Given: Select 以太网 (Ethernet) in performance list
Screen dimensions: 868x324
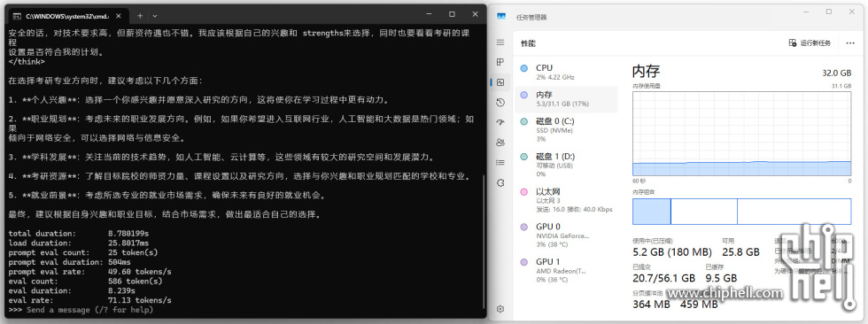Looking at the screenshot, I should click(x=566, y=200).
